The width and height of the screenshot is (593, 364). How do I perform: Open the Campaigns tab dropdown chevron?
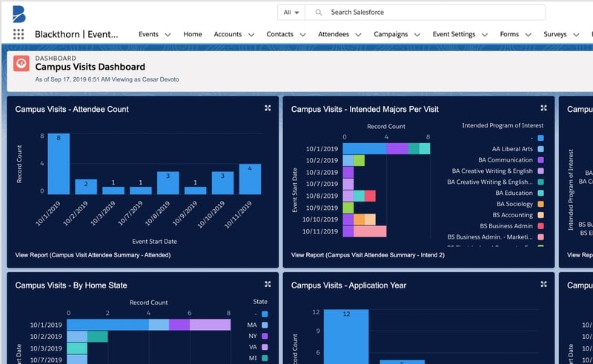[x=417, y=34]
